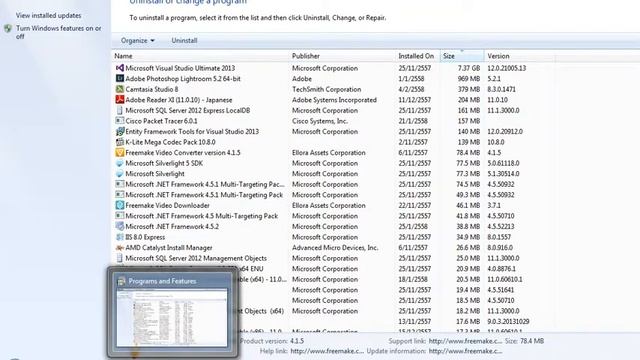Click the 969 MB size cell

(x=469, y=79)
